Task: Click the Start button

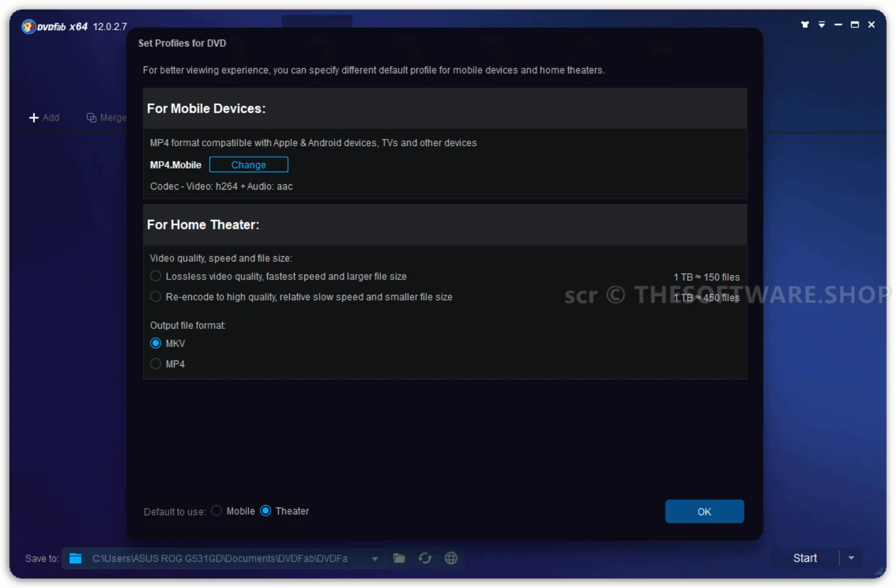Action: tap(805, 558)
